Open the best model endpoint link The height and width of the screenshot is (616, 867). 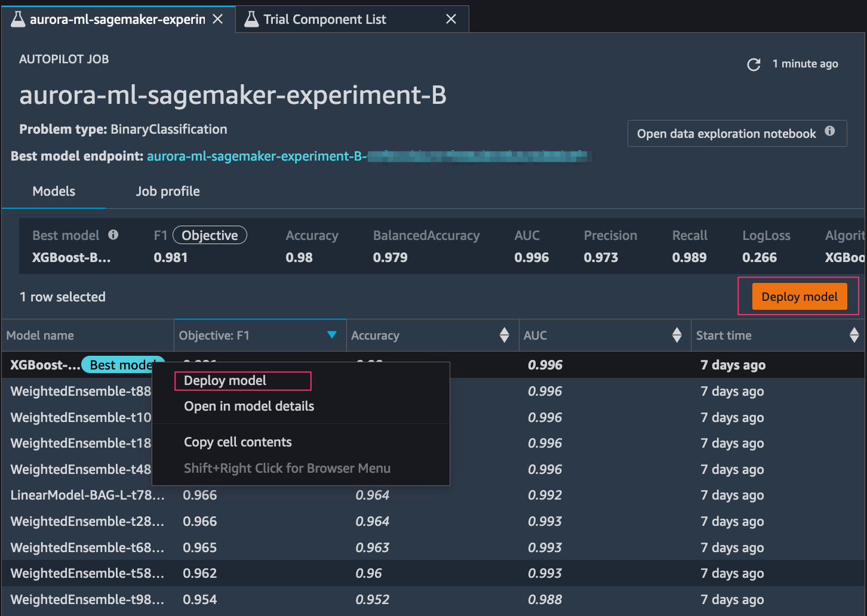point(257,156)
